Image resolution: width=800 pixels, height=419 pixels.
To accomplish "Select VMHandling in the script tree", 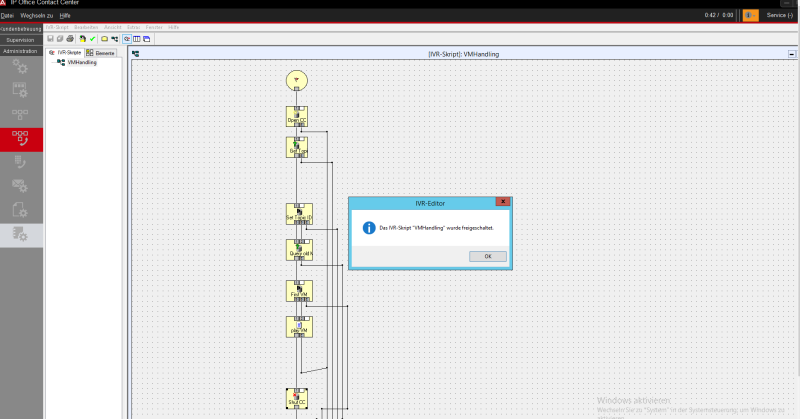I will point(82,62).
